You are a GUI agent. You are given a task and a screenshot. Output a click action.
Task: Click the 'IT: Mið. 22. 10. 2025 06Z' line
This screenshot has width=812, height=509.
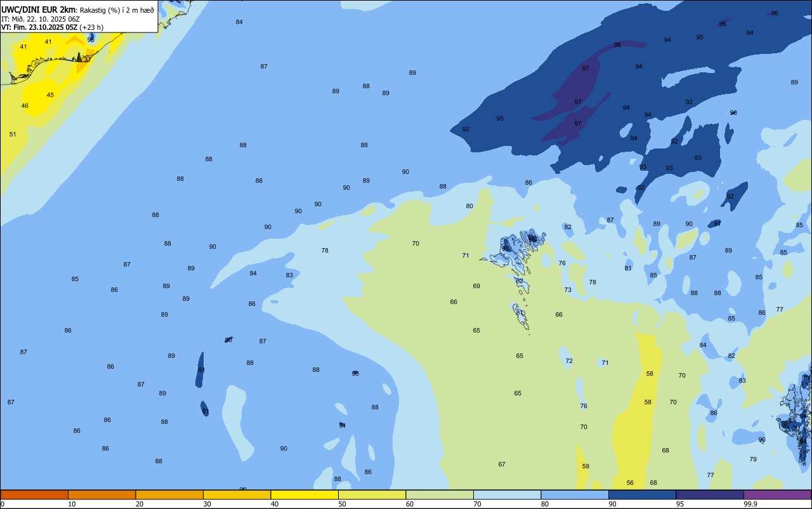point(41,19)
